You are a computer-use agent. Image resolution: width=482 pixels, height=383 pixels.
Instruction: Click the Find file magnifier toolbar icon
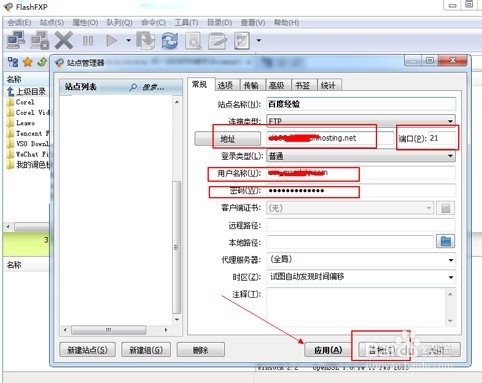coord(193,41)
